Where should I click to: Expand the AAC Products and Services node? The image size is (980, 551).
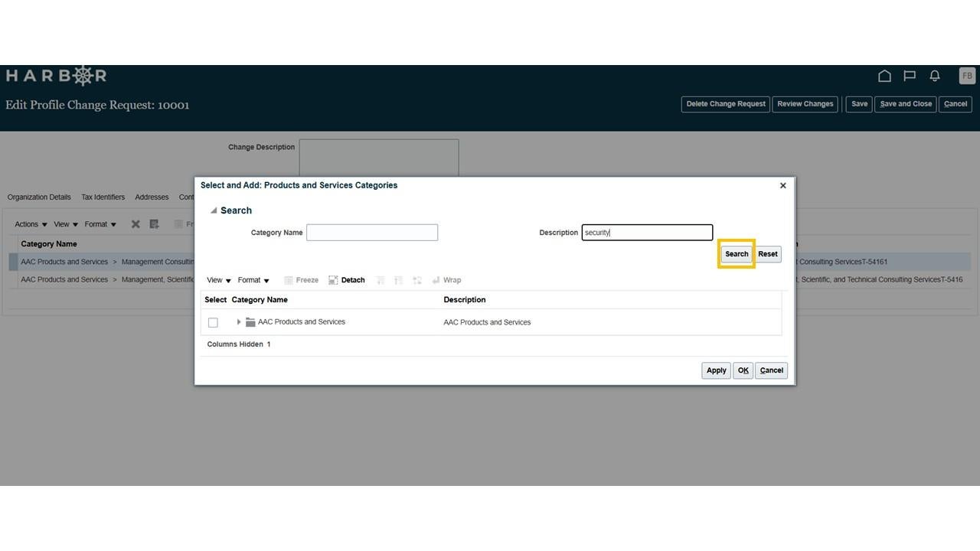pyautogui.click(x=239, y=322)
